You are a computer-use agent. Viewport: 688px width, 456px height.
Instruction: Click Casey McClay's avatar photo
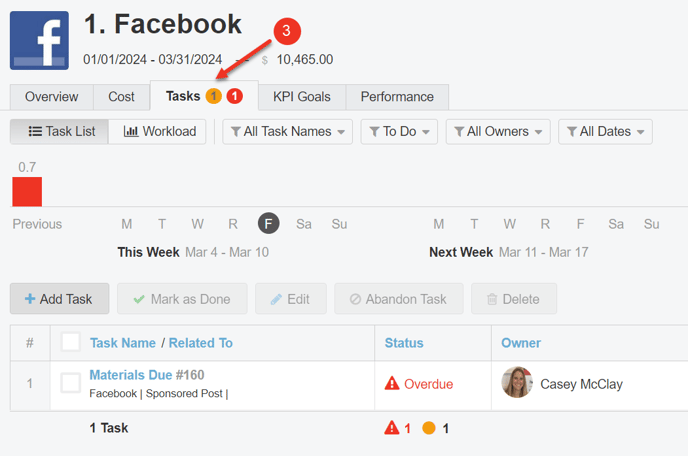(x=517, y=382)
